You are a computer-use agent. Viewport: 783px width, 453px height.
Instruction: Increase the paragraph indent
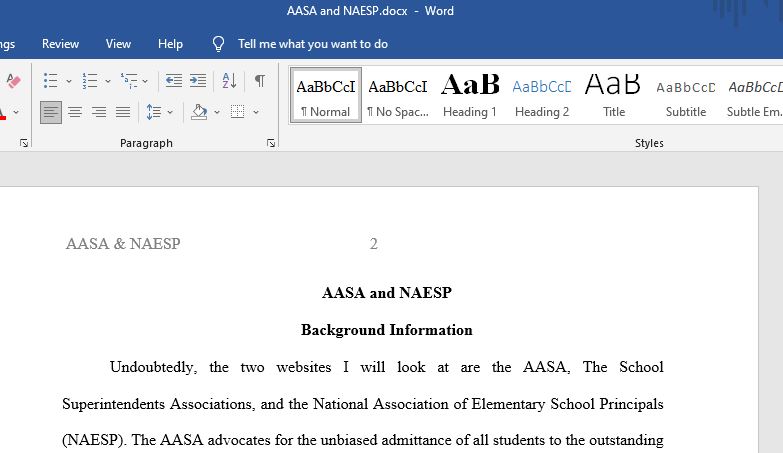198,80
